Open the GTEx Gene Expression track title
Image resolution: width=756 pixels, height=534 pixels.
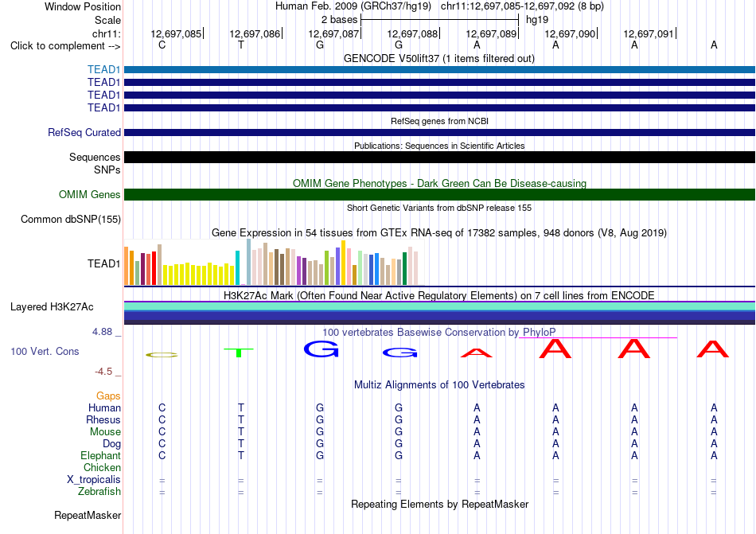click(x=439, y=233)
